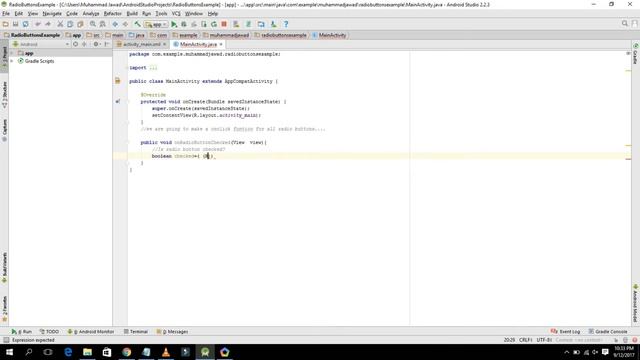Viewport: 640px width, 360px height.
Task: Close the activity_main.xml tab
Action: (164, 44)
